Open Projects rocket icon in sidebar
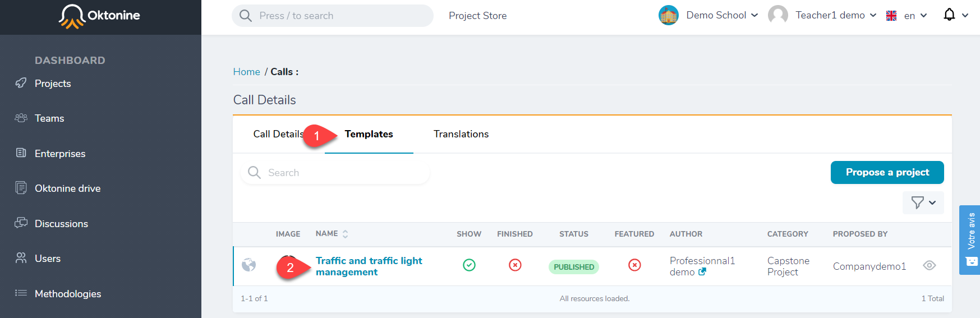The image size is (980, 318). click(x=21, y=83)
